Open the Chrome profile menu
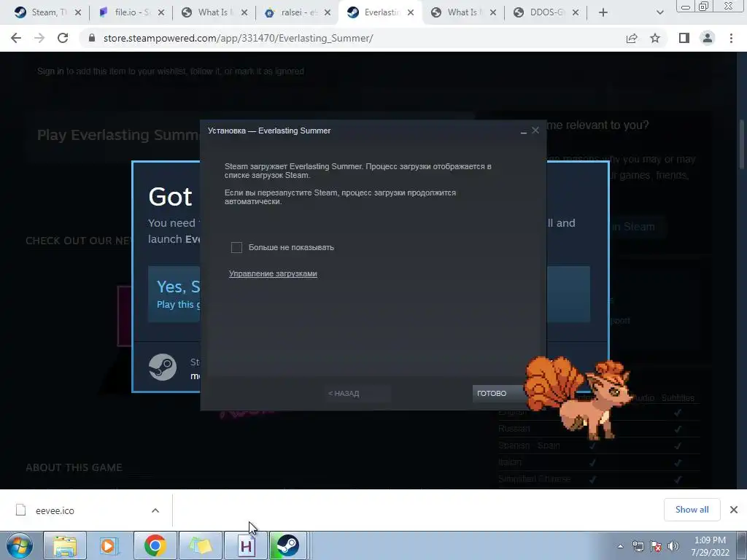 [708, 38]
